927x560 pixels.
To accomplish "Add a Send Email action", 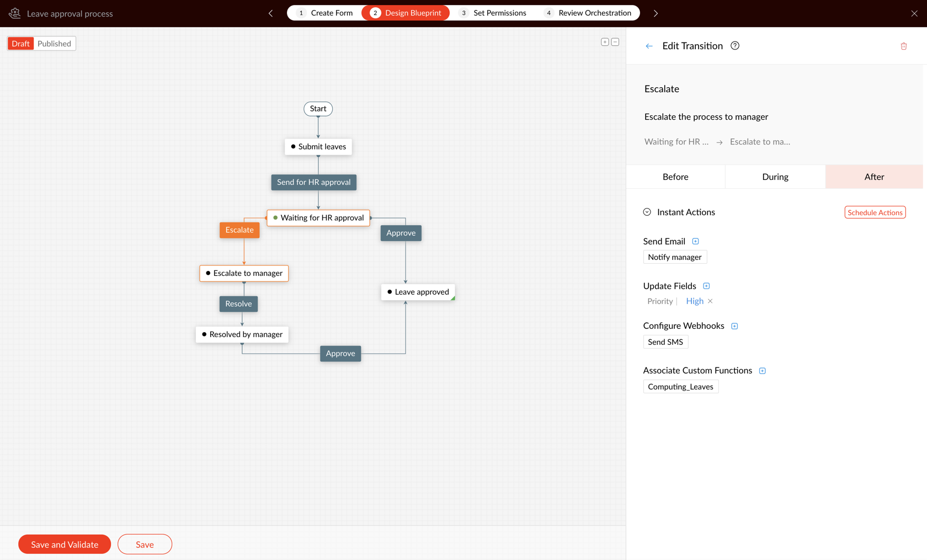I will 695,241.
